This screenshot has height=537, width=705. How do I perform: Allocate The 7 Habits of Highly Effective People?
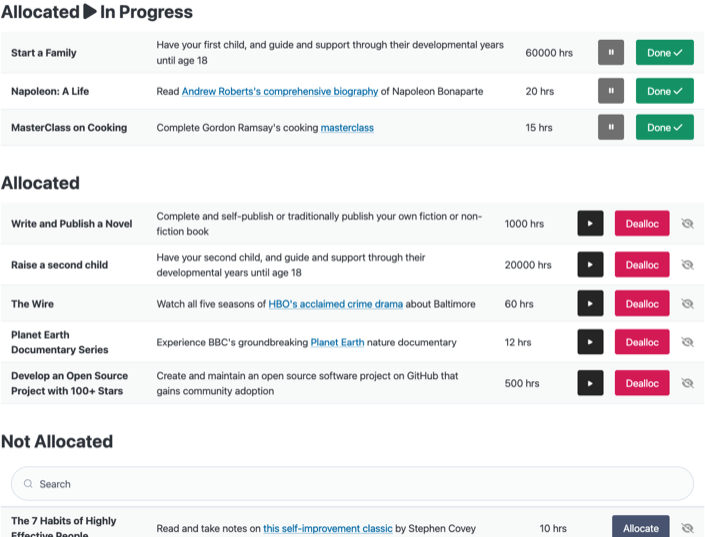tap(640, 527)
